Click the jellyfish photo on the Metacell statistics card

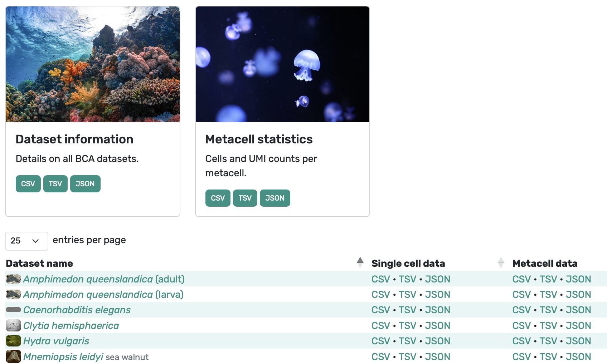pos(282,64)
